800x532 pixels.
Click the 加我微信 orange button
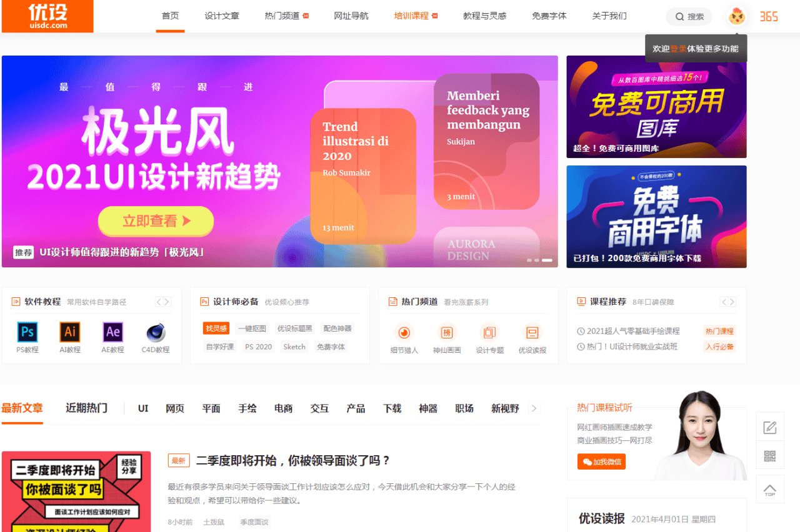click(601, 462)
